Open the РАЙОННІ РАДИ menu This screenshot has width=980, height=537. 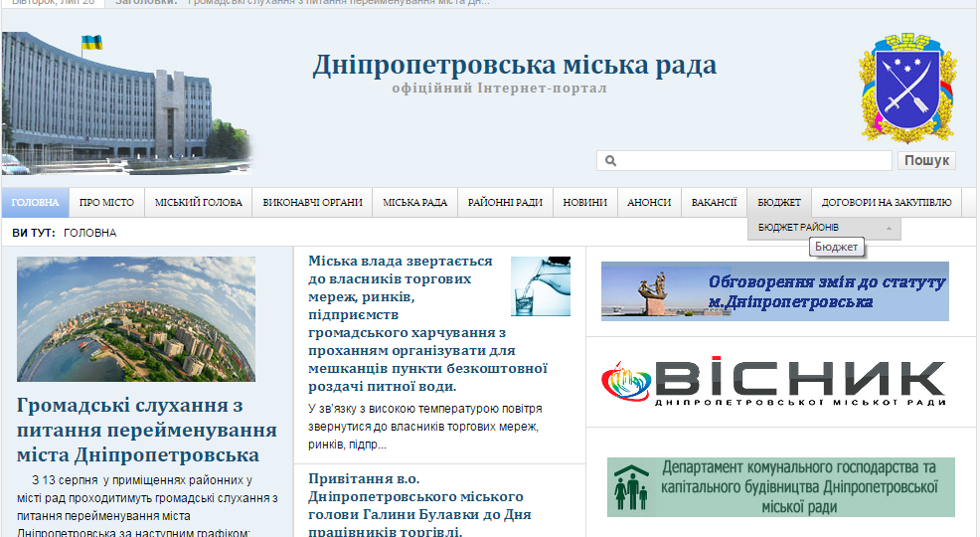505,203
